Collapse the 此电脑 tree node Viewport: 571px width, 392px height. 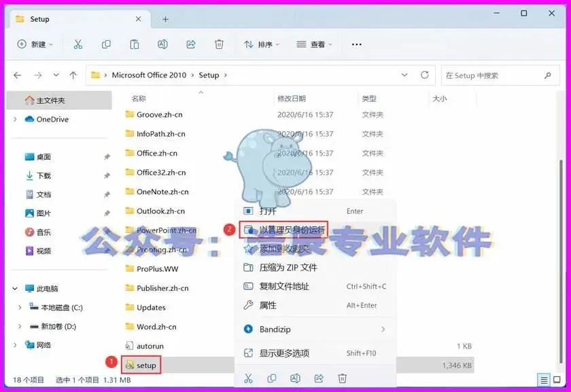[x=15, y=289]
